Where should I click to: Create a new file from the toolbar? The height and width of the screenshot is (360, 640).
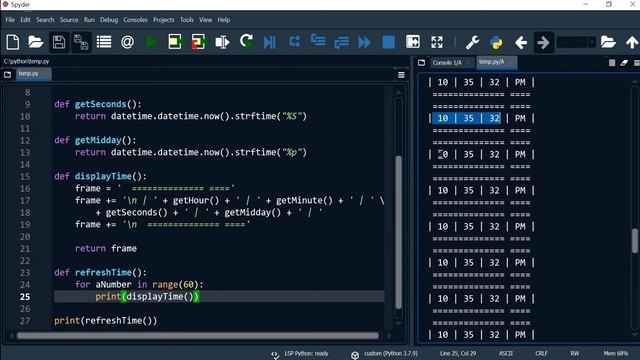pyautogui.click(x=13, y=42)
